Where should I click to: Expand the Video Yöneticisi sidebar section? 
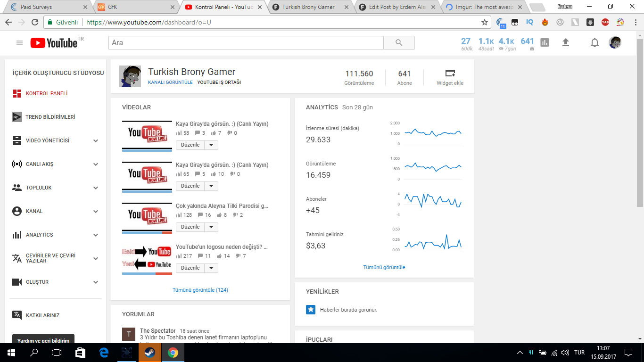[x=96, y=140]
